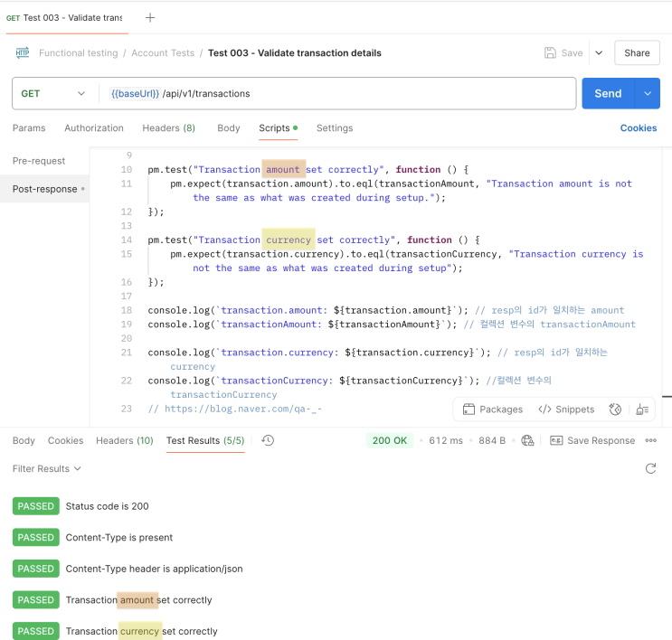Open the Filter Results dropdown
Screen dimensions: 672x640
tap(46, 468)
